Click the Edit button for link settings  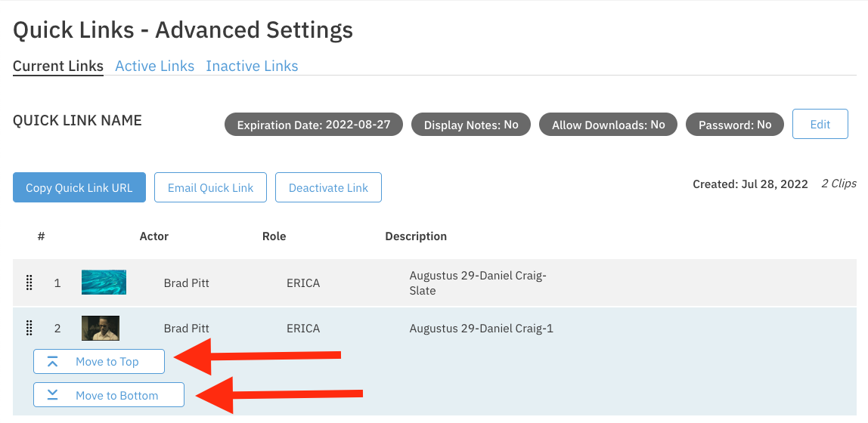click(x=820, y=125)
